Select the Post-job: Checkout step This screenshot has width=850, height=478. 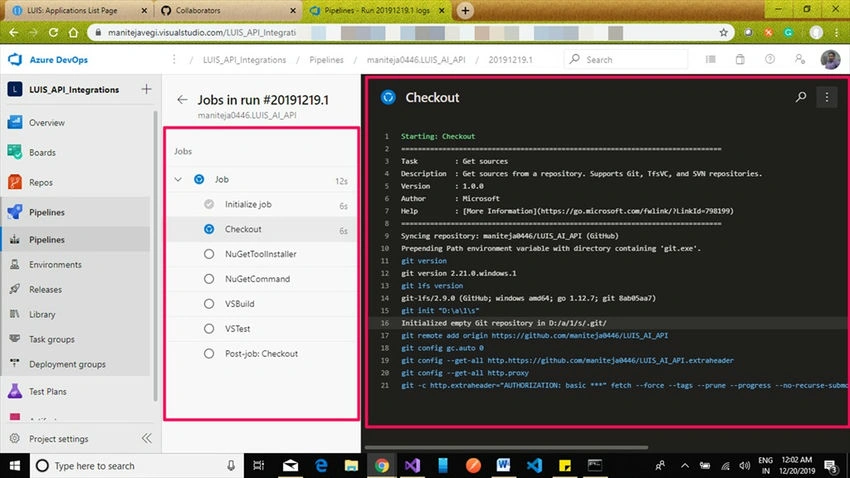[x=261, y=354]
